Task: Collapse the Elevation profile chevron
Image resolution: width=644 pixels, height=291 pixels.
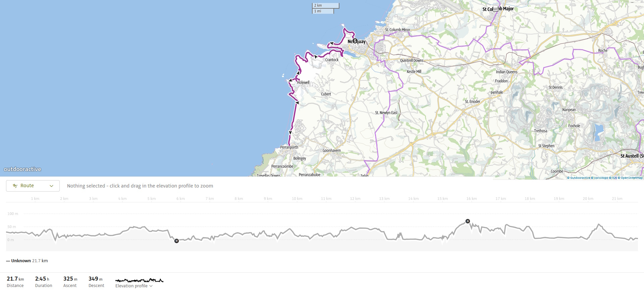Action: (151, 286)
